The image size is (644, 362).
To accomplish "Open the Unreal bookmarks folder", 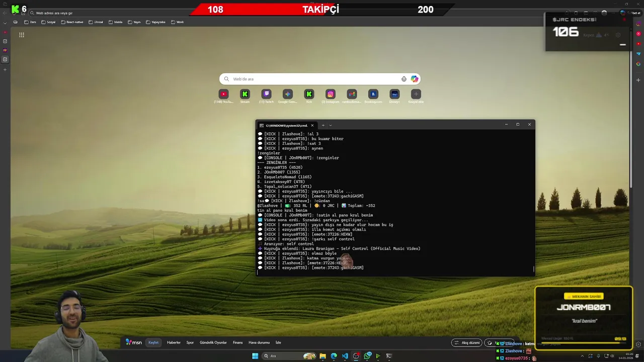I will pyautogui.click(x=96, y=22).
